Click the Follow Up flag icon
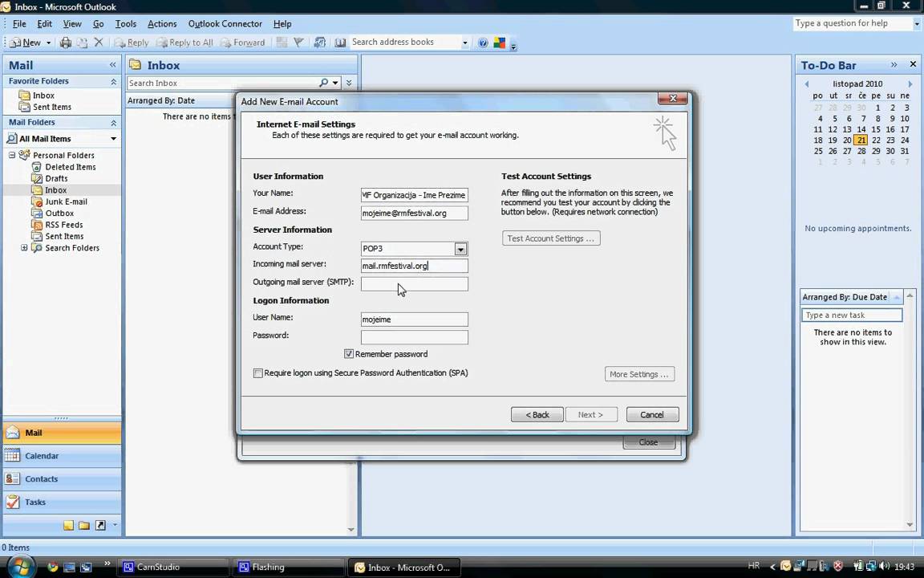Screen dimensions: 924x578 298,43
